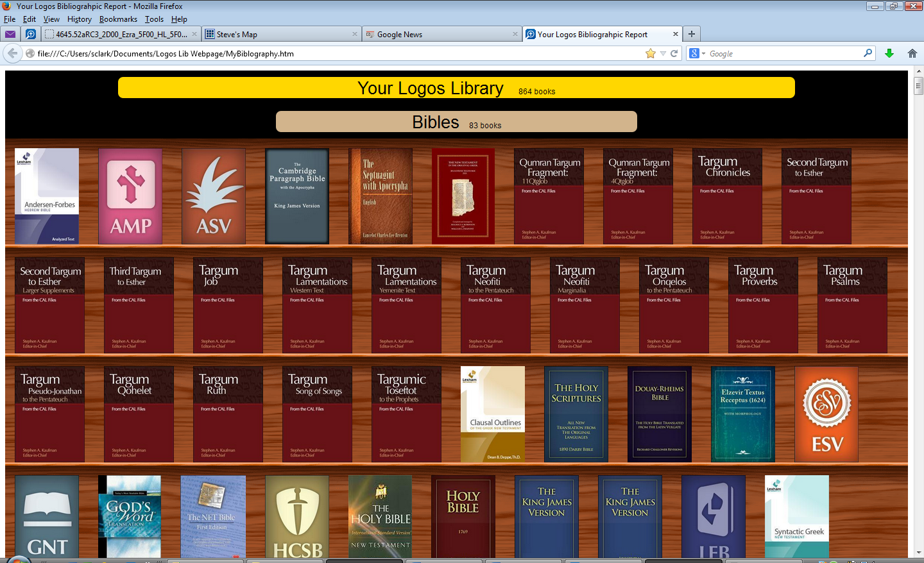Open Targum Lamentations Western Text

[317, 305]
